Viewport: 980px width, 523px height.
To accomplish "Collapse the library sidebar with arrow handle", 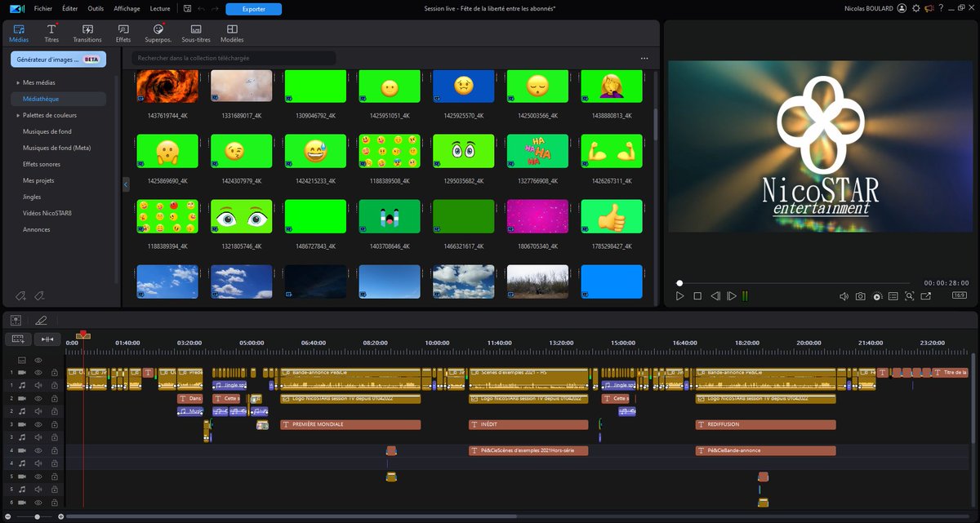I will (x=126, y=184).
